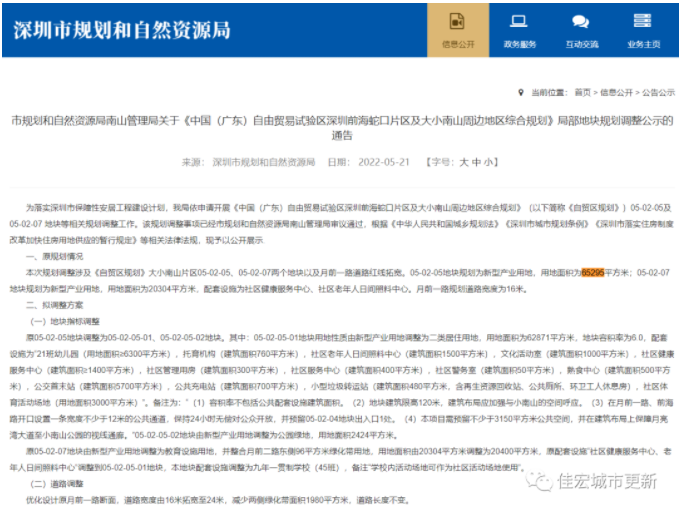Choose 小 font size option
The height and width of the screenshot is (511, 681).
(491, 162)
